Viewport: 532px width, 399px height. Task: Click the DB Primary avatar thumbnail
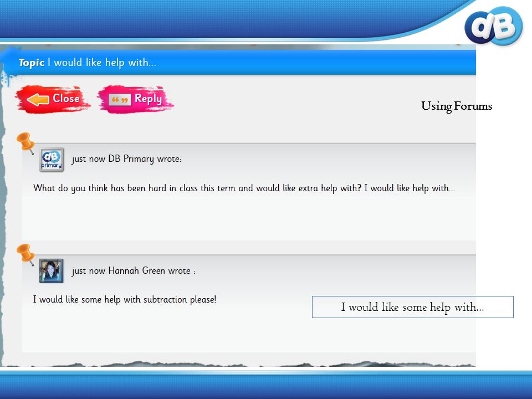pyautogui.click(x=51, y=160)
